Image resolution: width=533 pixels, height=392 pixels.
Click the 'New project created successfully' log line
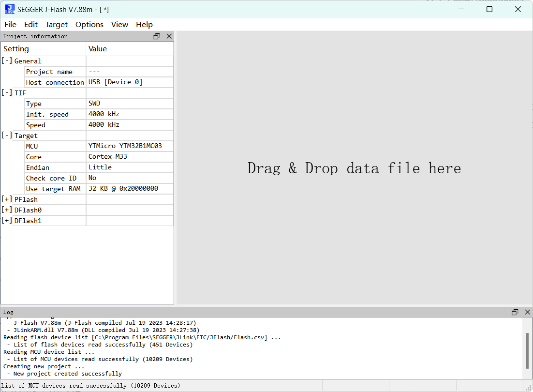(x=64, y=374)
